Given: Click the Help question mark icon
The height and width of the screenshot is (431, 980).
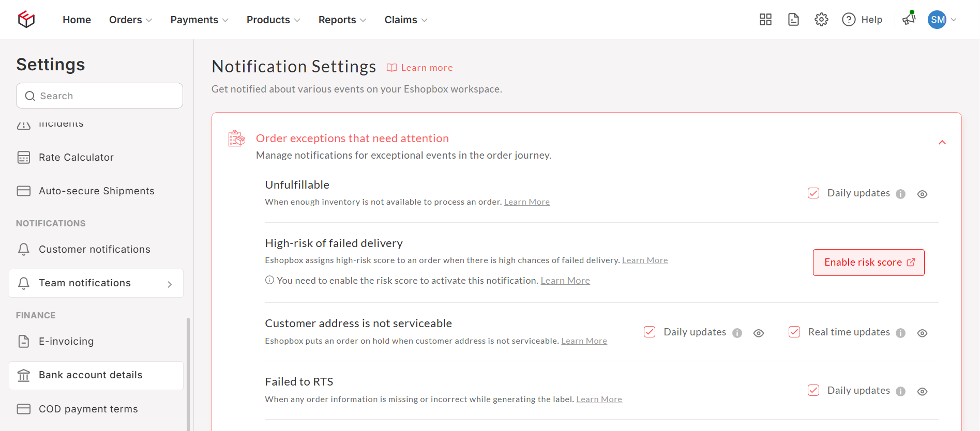Looking at the screenshot, I should (x=849, y=20).
